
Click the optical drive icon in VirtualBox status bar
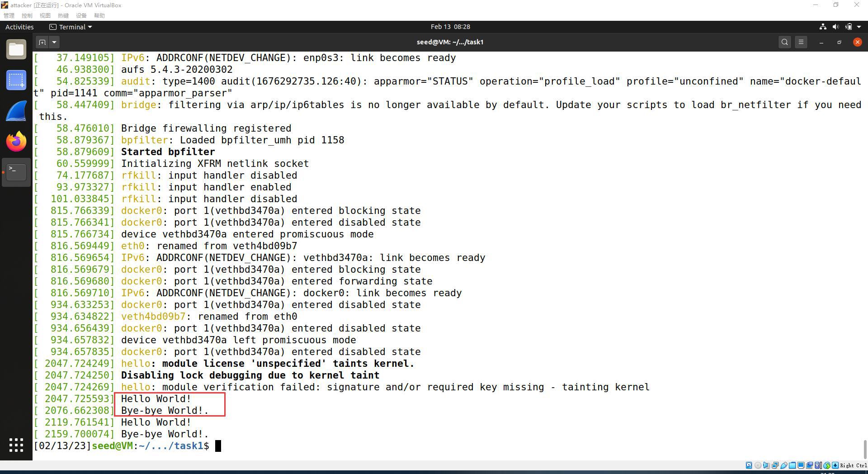758,465
